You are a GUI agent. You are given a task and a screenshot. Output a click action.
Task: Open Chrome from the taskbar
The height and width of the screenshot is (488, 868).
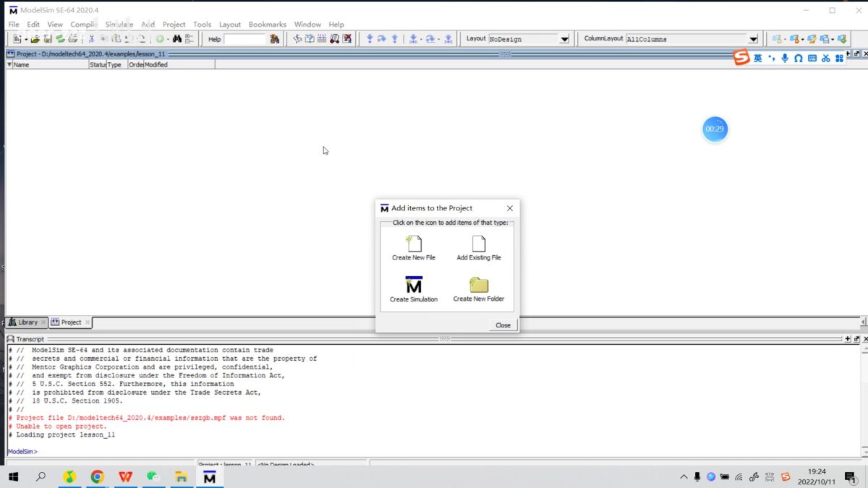coord(97,476)
